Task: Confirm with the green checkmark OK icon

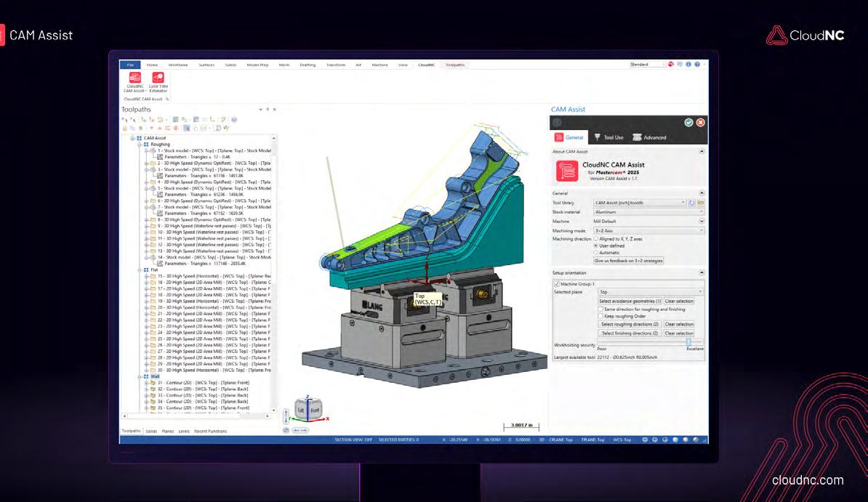Action: click(688, 122)
